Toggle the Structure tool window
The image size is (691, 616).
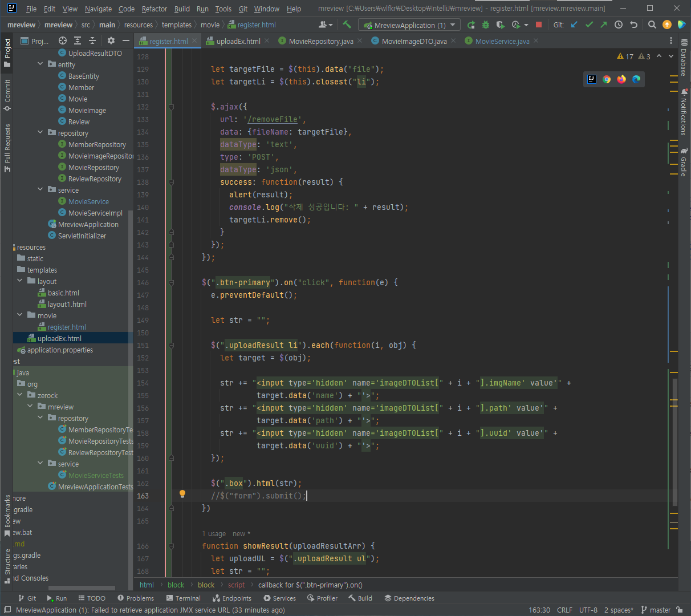(7, 566)
